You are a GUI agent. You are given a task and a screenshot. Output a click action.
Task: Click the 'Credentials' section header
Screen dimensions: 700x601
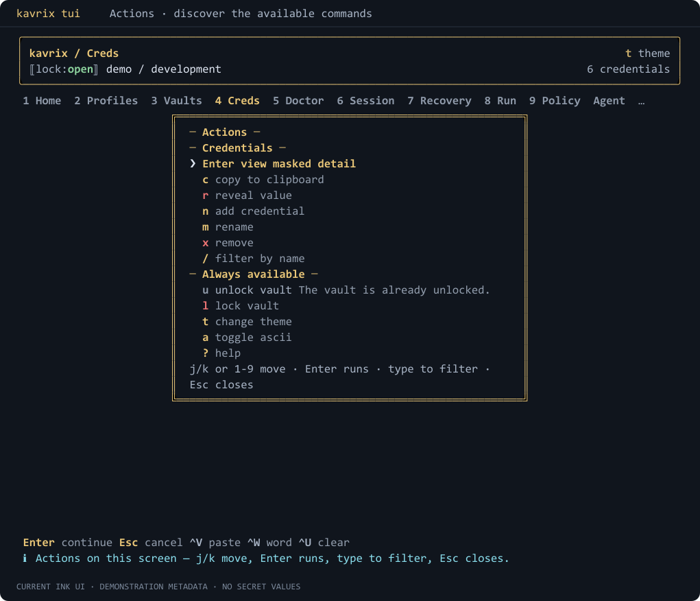(x=237, y=148)
